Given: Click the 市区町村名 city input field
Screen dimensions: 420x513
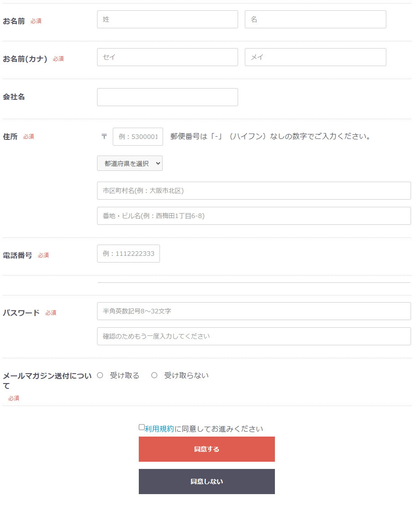Looking at the screenshot, I should 254,191.
